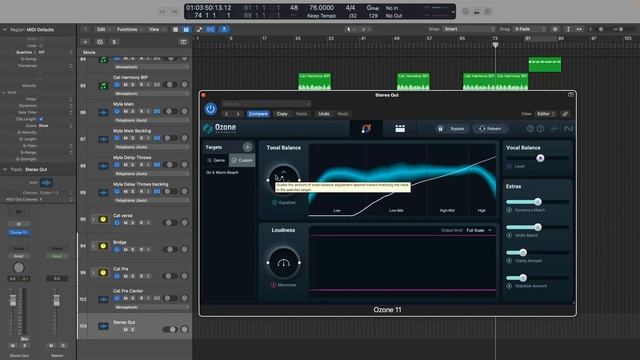640x360 pixels.
Task: Go to next plugin preset arrow
Action: (238, 114)
